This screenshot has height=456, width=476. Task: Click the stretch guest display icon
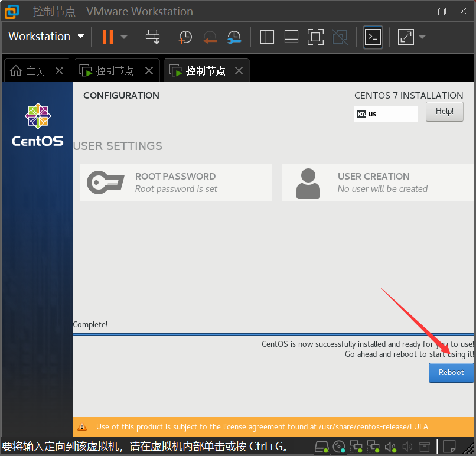pos(406,37)
